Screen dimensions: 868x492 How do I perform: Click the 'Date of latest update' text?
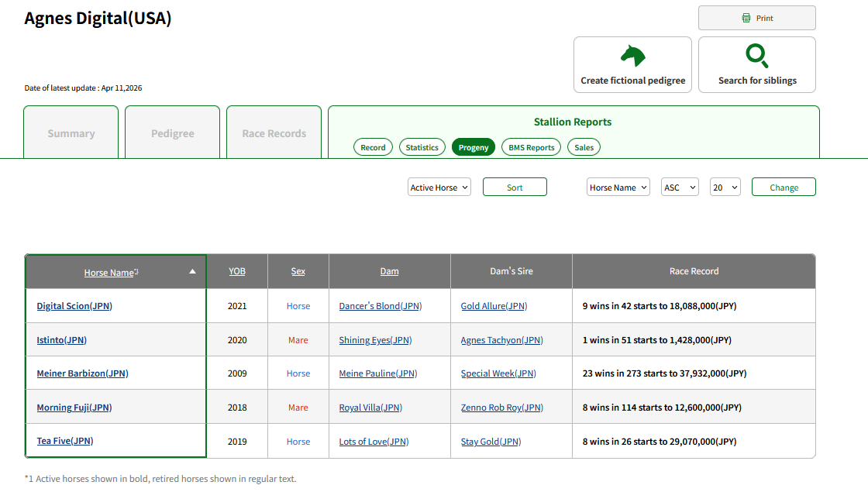pos(83,88)
